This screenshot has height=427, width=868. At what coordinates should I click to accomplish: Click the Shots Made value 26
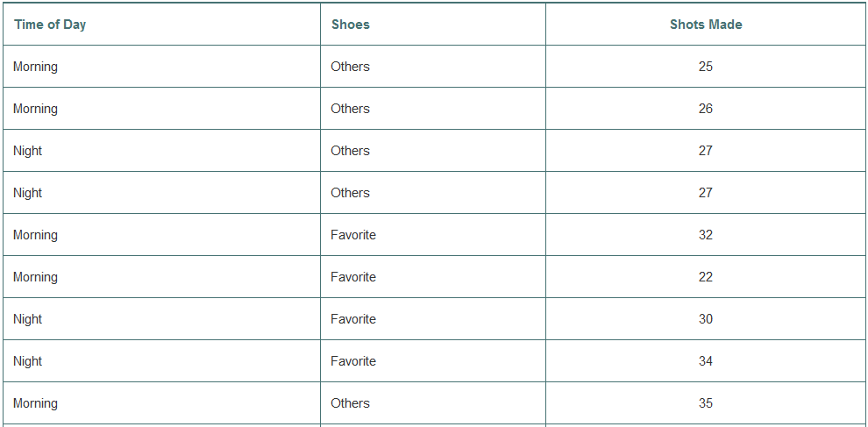(706, 109)
